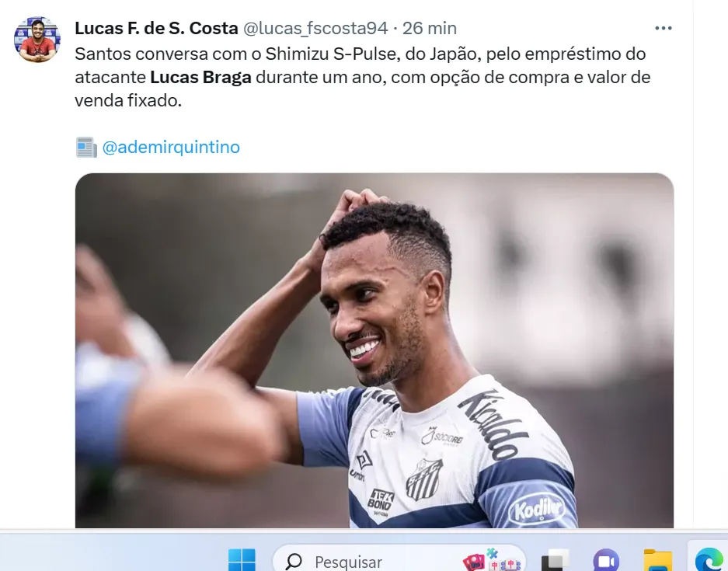Click the Pesquisar search field

399,560
